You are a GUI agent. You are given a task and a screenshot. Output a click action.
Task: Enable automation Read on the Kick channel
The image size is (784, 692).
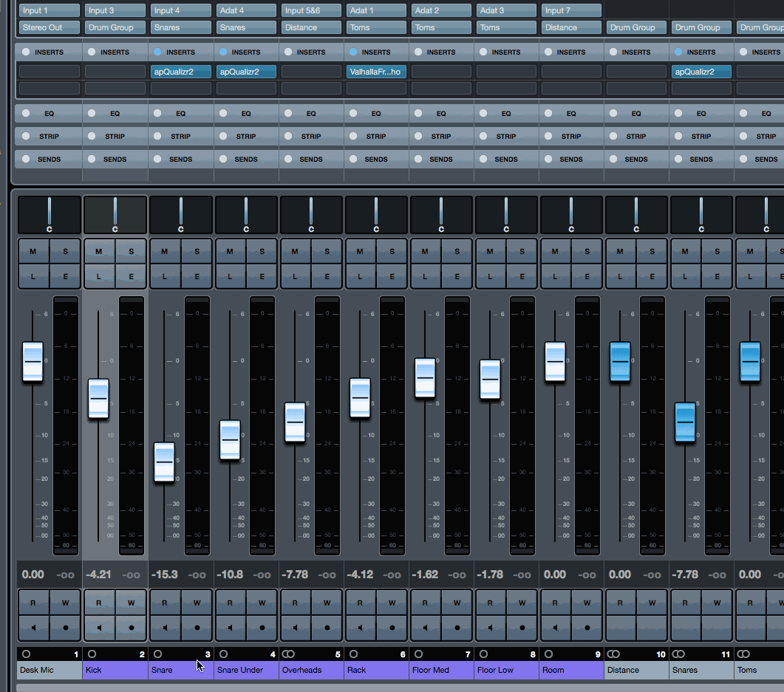coord(98,603)
